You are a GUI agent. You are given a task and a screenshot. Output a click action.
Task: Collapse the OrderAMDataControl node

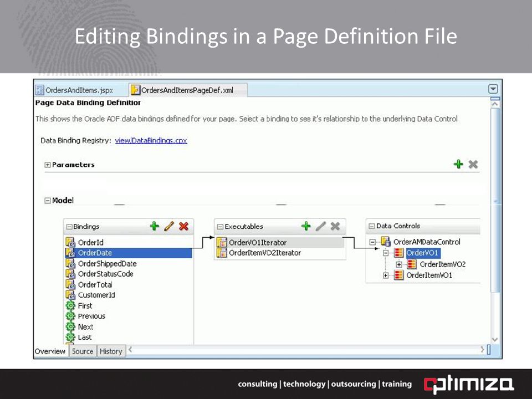(372, 242)
